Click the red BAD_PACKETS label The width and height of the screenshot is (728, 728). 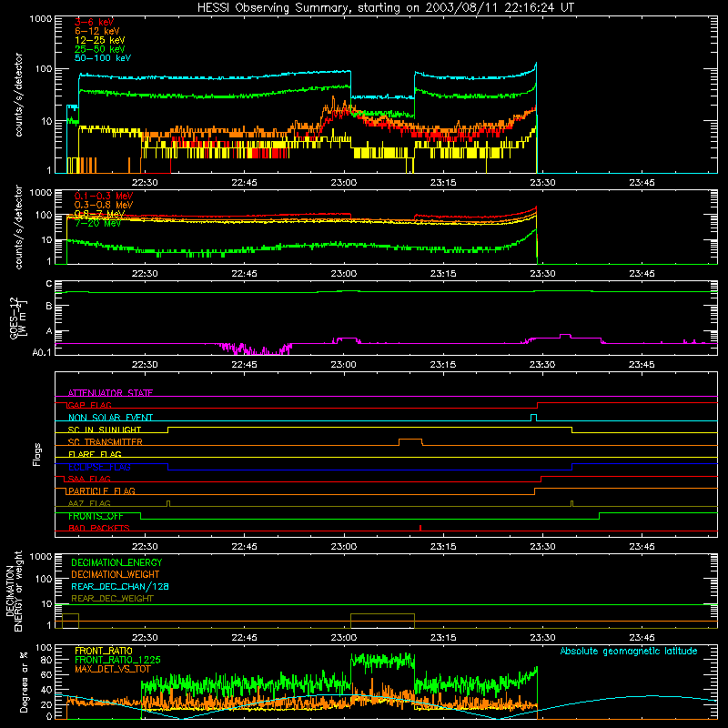click(x=99, y=528)
